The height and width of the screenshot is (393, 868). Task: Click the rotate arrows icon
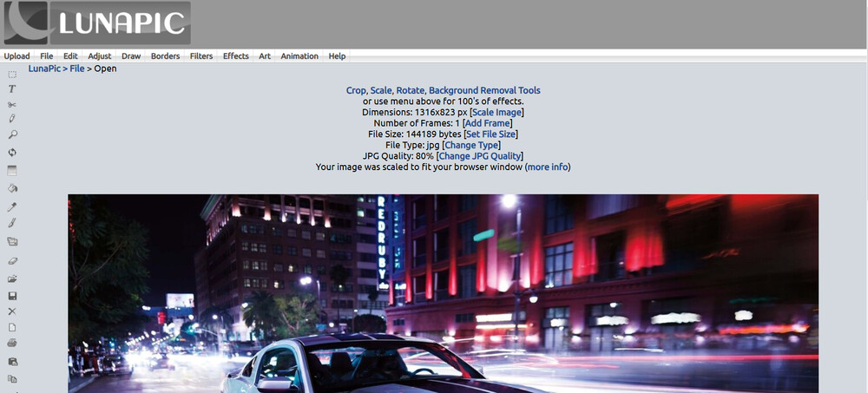(x=12, y=153)
